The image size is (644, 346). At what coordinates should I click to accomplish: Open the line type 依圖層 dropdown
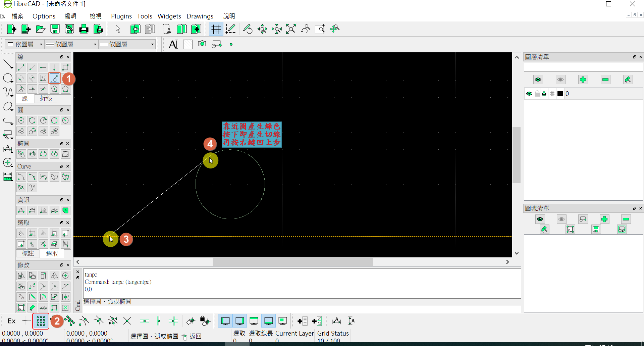(x=127, y=44)
